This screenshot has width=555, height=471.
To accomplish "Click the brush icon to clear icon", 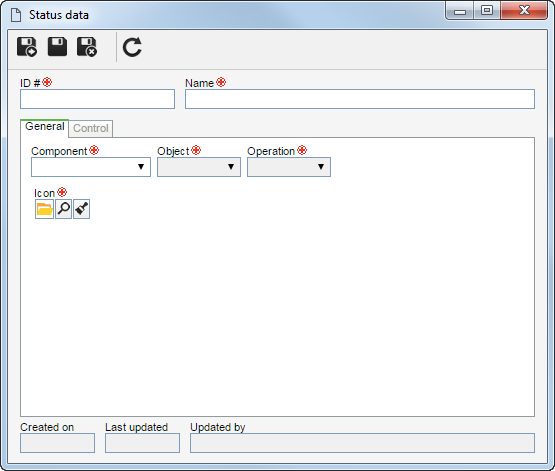I will point(81,209).
